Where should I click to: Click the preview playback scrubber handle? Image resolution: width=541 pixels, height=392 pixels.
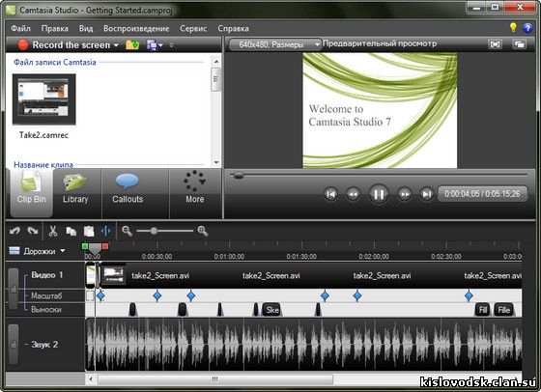(x=238, y=176)
